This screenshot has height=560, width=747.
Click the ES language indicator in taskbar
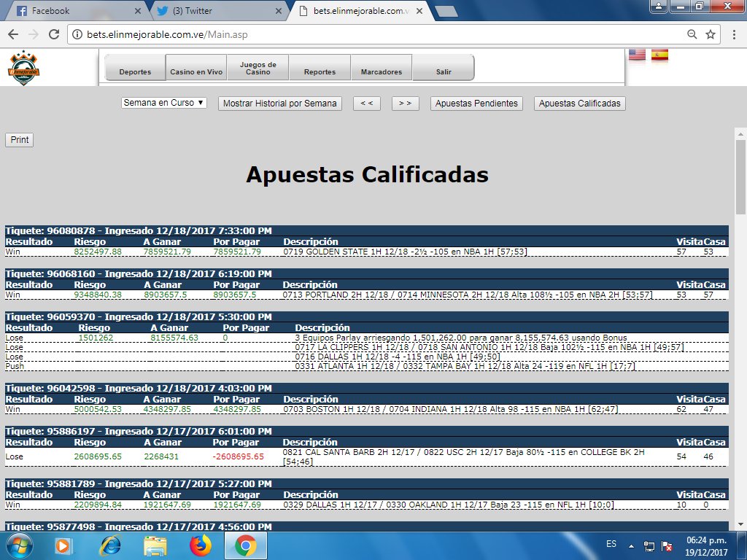click(x=611, y=544)
